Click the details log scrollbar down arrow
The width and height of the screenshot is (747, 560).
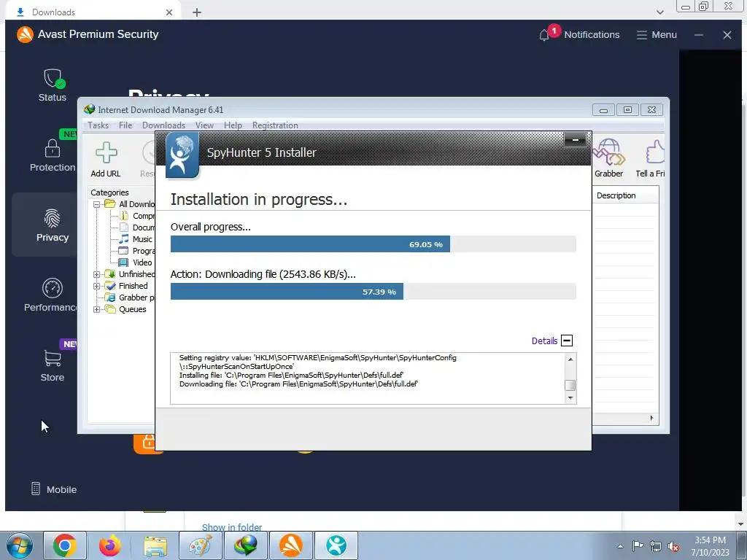[x=570, y=398]
